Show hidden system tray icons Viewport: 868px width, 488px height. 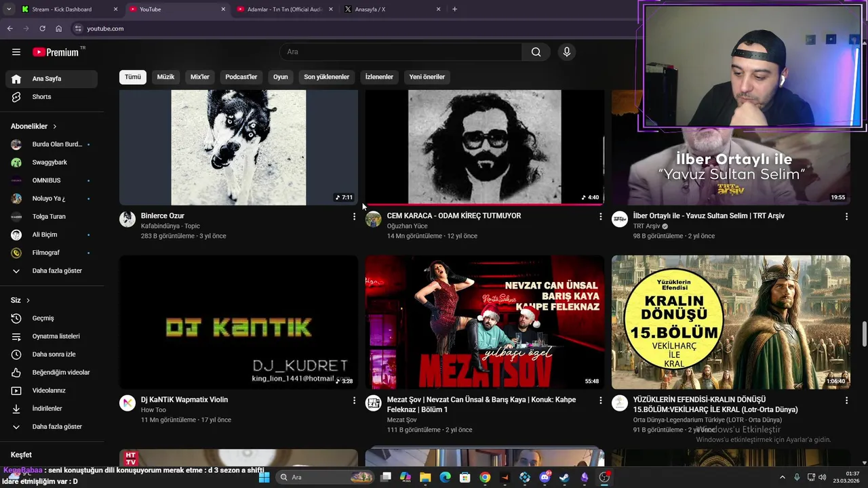click(x=782, y=477)
